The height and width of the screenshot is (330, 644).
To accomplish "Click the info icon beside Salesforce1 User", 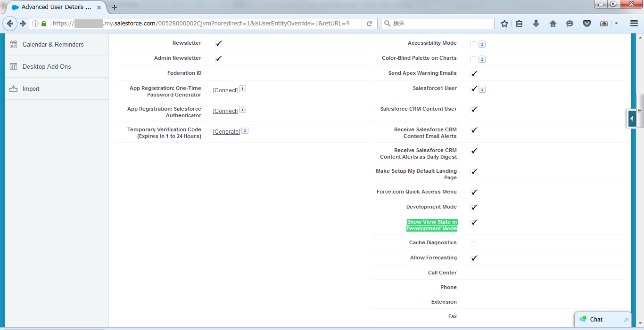I will coord(482,89).
